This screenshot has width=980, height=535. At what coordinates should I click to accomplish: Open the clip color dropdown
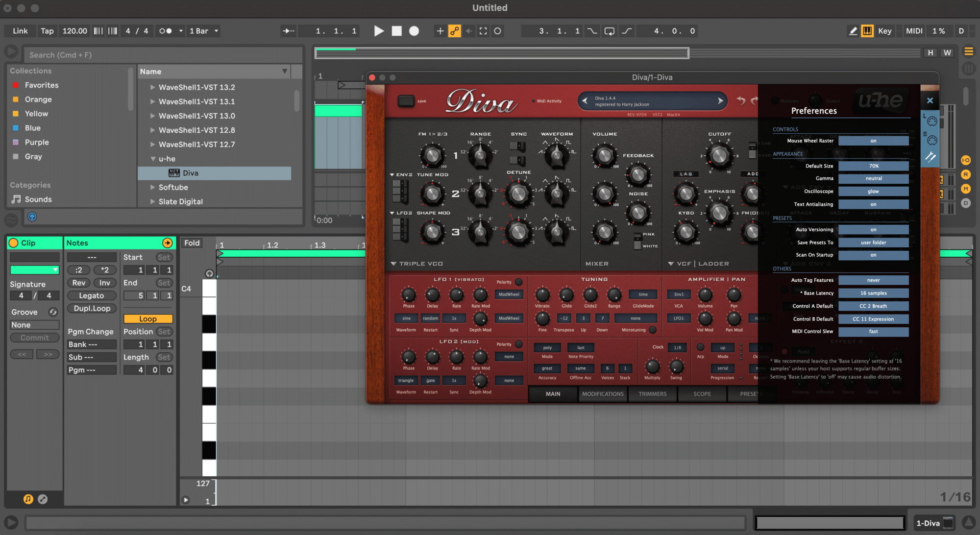pos(35,270)
